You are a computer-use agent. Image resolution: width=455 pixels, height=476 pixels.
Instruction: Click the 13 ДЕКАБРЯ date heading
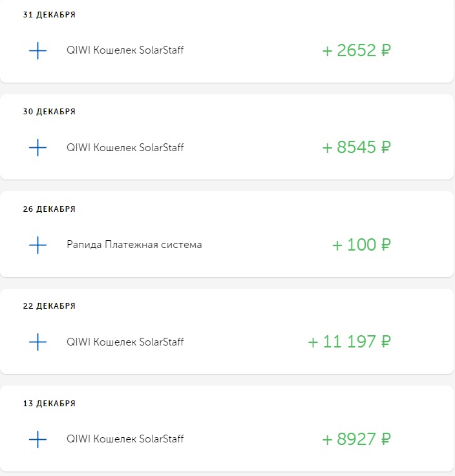[x=49, y=404]
